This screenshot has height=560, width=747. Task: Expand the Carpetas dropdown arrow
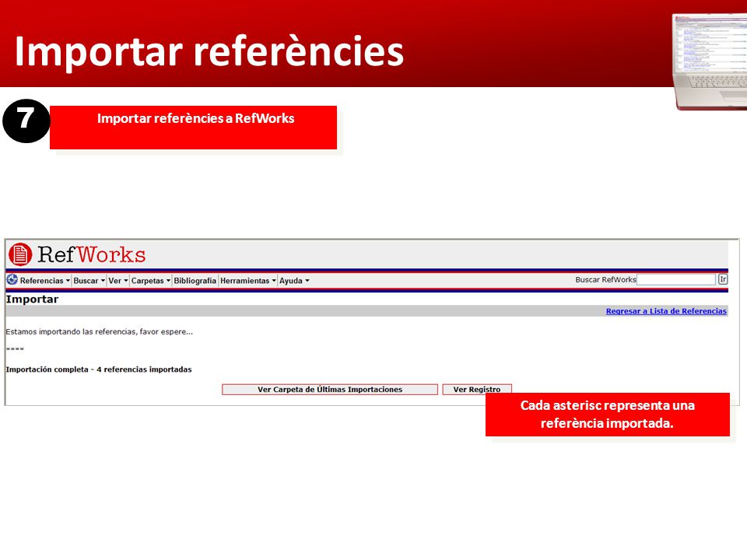click(168, 281)
